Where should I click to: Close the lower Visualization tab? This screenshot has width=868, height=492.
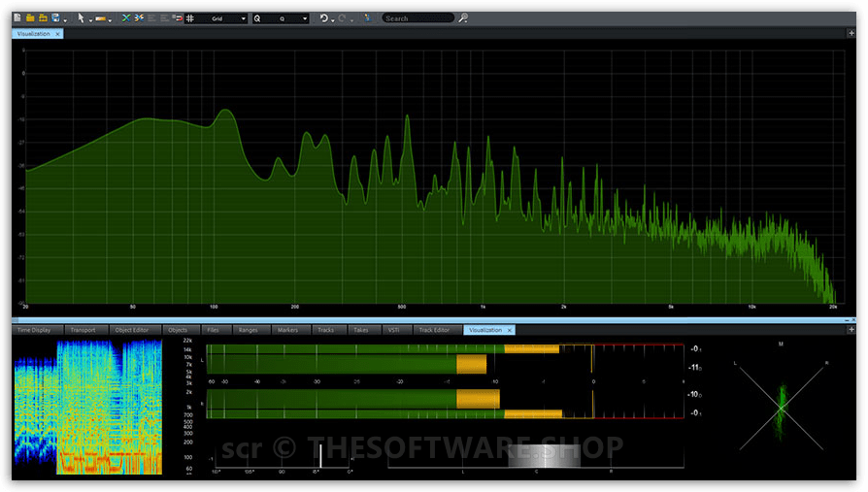[510, 330]
